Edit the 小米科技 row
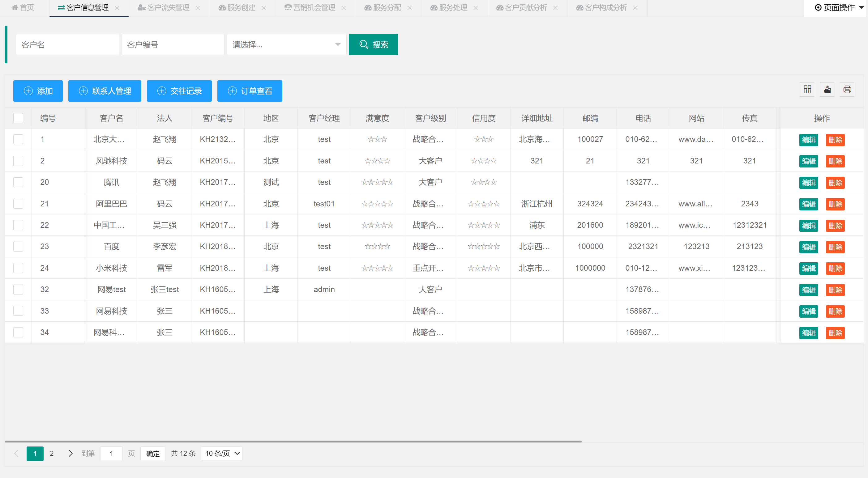This screenshot has width=868, height=478. (809, 269)
